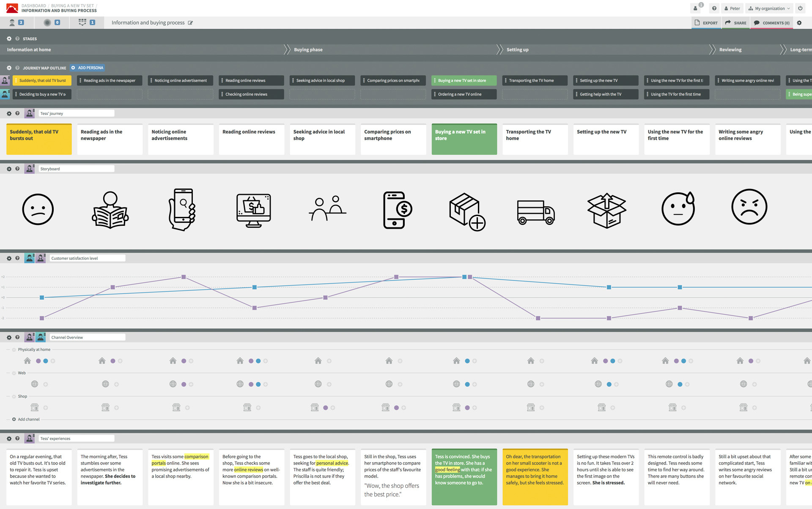Image resolution: width=812 pixels, height=509 pixels.
Task: Open the Channel Overview lane settings gear
Action: click(8, 337)
